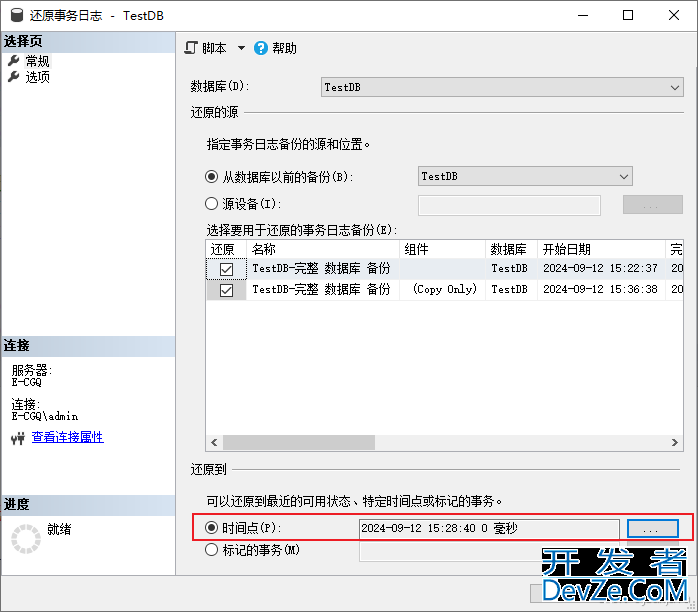Click the 数据库 column header
Screen dimensions: 698x612
pyautogui.click(x=511, y=249)
